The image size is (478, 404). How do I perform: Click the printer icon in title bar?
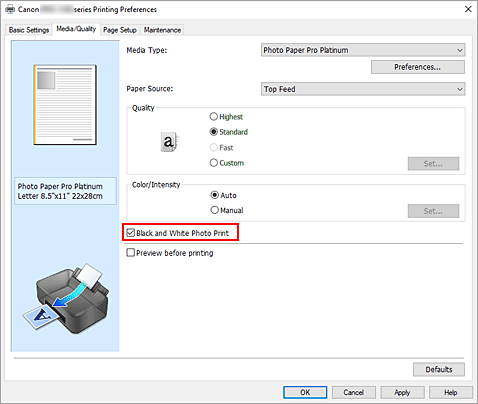10,9
